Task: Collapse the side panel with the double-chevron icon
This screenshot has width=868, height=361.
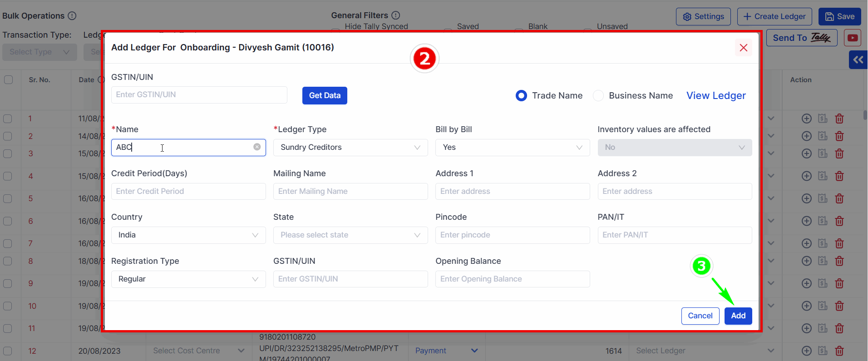Action: click(858, 60)
